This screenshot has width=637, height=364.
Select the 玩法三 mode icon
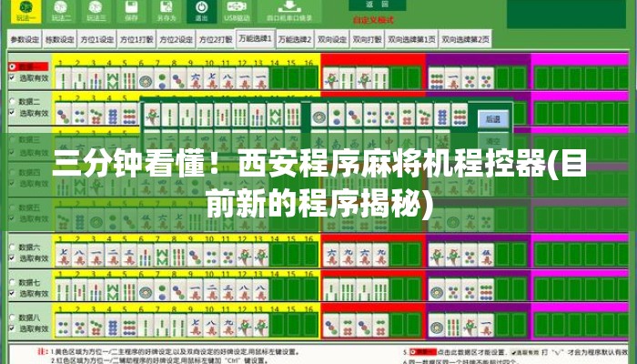(x=96, y=11)
